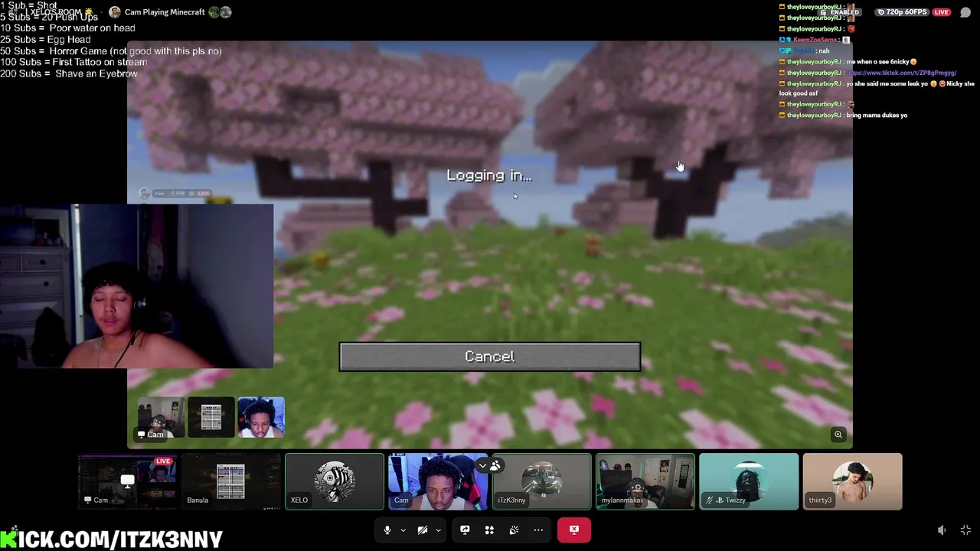Click the share screen icon

click(x=465, y=530)
